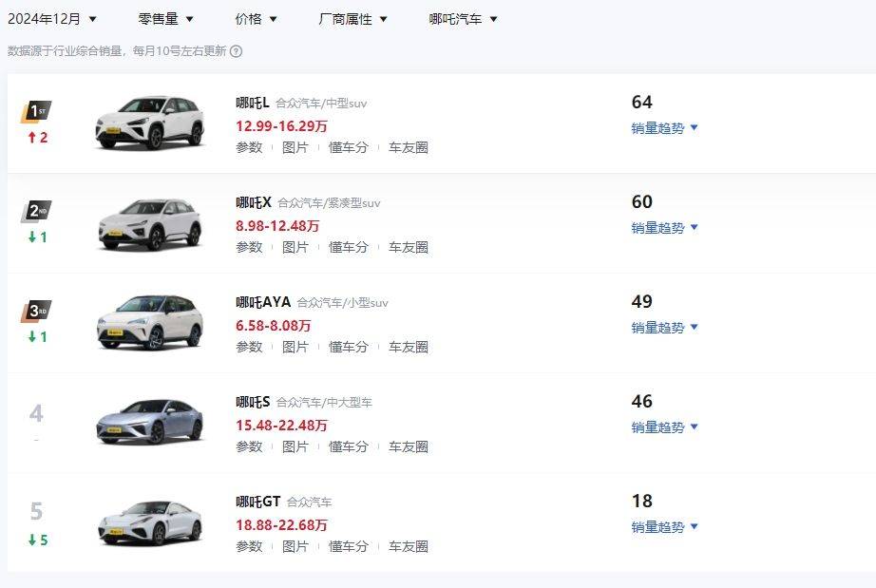
Task: Expand 销量趋势 for 哪吒AYA
Action: [664, 328]
